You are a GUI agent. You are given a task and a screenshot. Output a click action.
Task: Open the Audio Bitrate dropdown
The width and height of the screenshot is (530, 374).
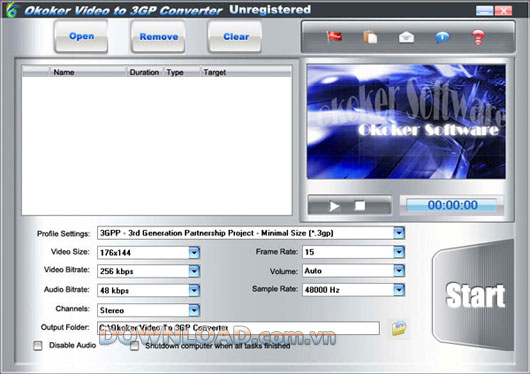click(194, 290)
